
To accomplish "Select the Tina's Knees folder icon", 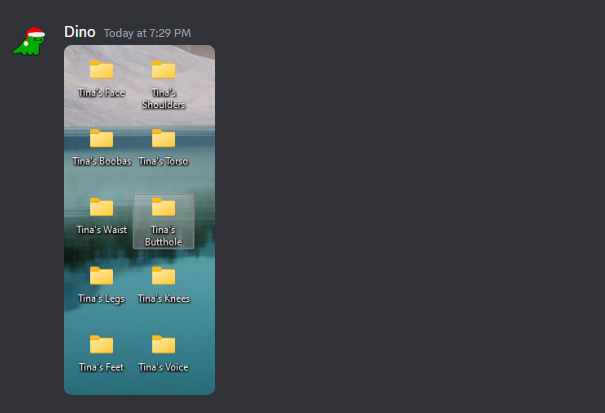I will coord(163,276).
